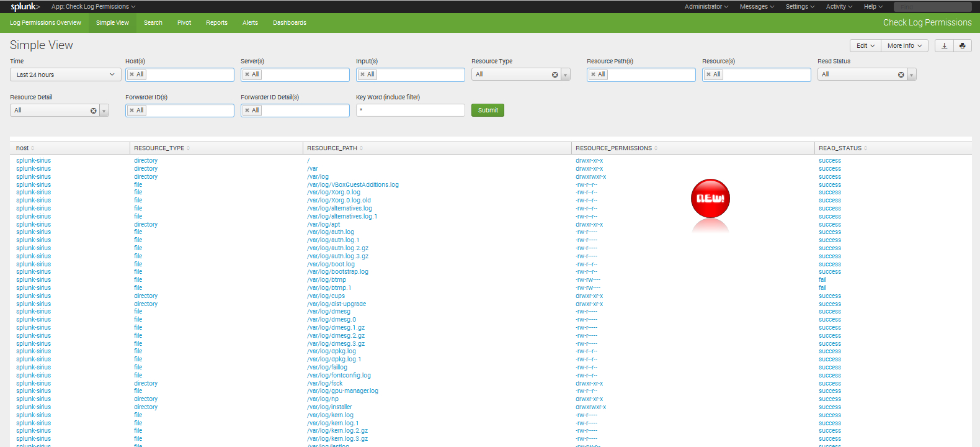Remove All token in Forwarder ID Detail(s)
This screenshot has width=980, height=447.
(247, 111)
